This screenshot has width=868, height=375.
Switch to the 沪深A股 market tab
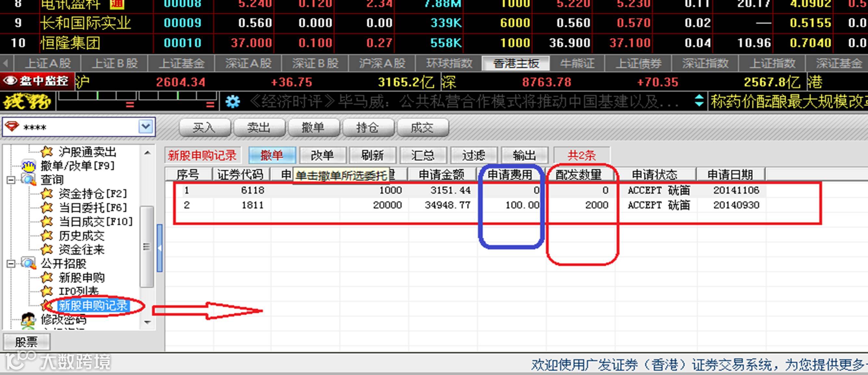(382, 63)
